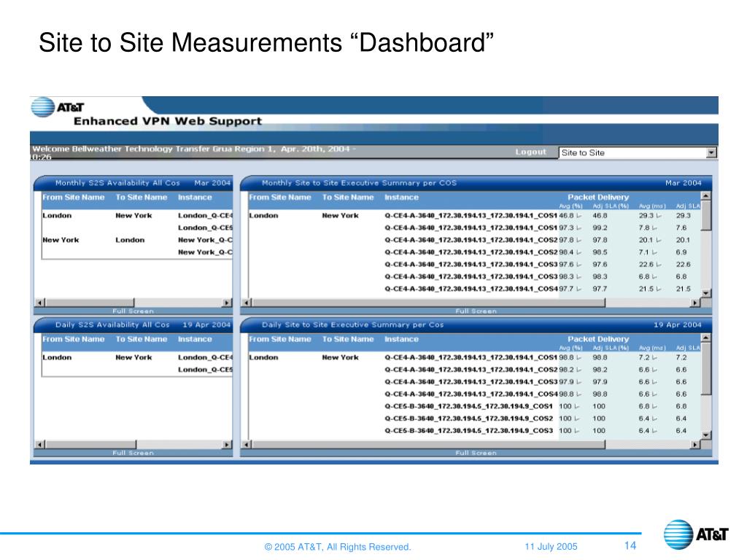Screen dimensions: 747x560
Task: Click left scroll arrow in Monthly Executive Summary
Action: click(247, 303)
